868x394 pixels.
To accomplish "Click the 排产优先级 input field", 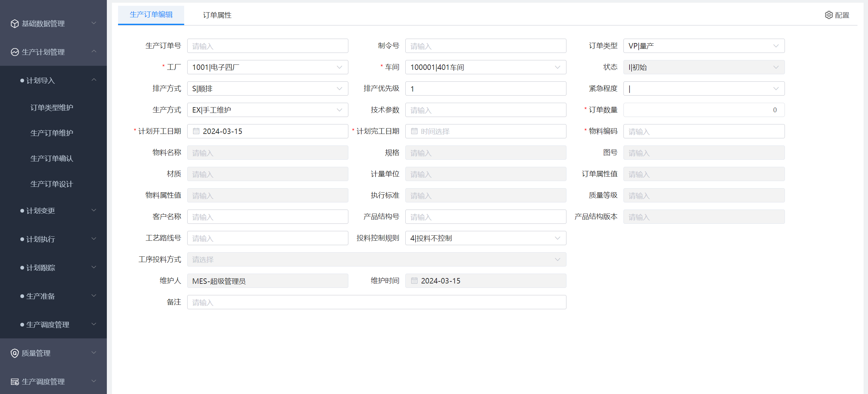I will 486,88.
